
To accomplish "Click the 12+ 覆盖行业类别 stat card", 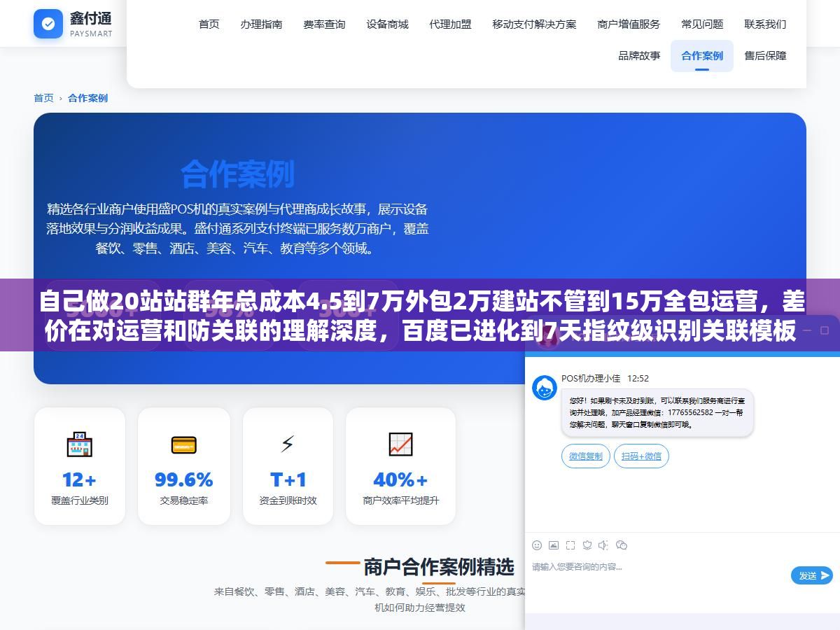I will pyautogui.click(x=80, y=466).
